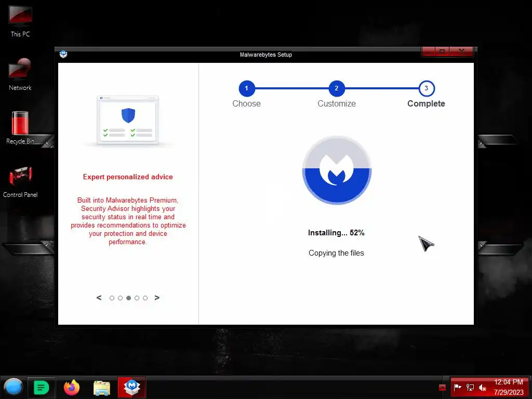This screenshot has height=399, width=532.
Task: Click the Malwarebytes Setup taskbar button
Action: (x=132, y=387)
